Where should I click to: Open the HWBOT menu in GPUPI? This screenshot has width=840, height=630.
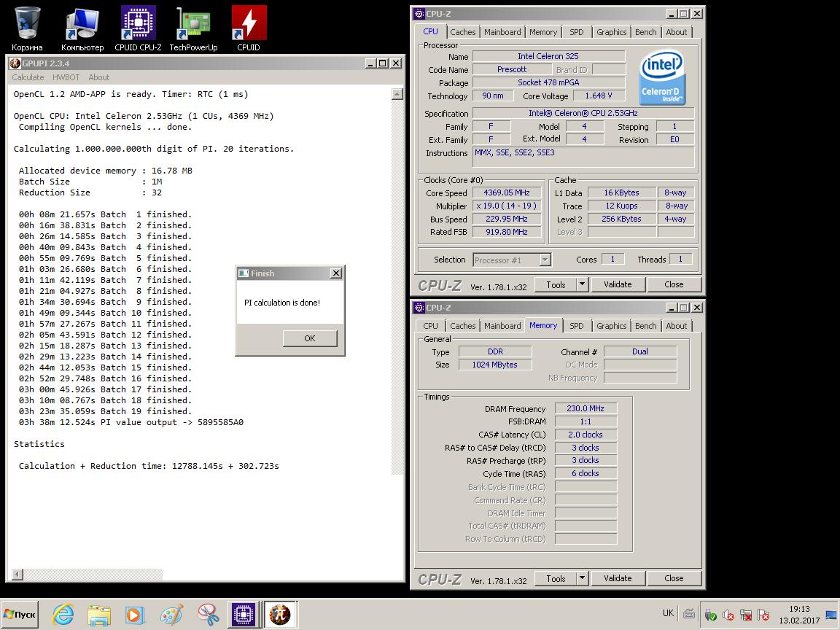point(66,77)
